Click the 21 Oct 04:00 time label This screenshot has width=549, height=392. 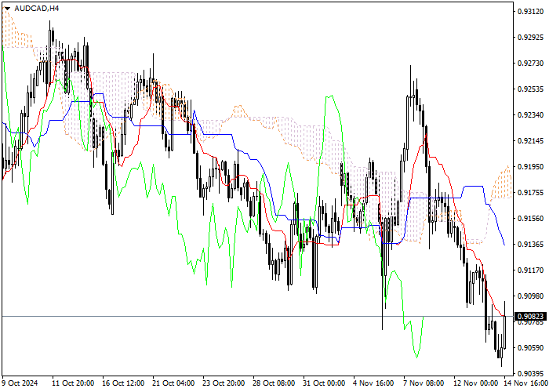click(173, 383)
